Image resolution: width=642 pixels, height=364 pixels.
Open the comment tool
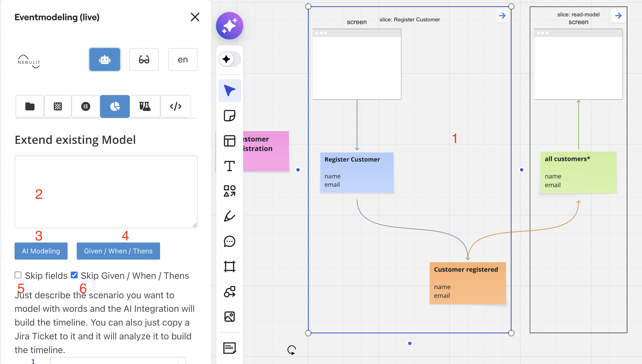click(x=230, y=241)
